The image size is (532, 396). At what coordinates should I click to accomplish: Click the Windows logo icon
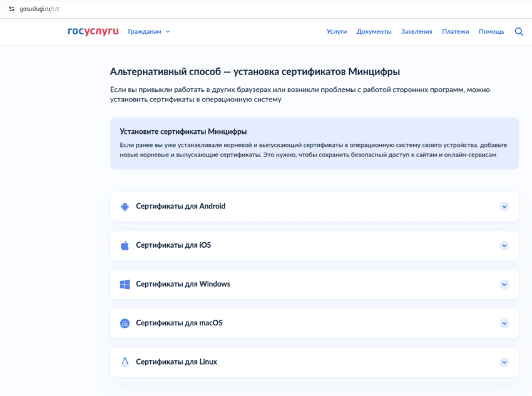[x=125, y=284]
